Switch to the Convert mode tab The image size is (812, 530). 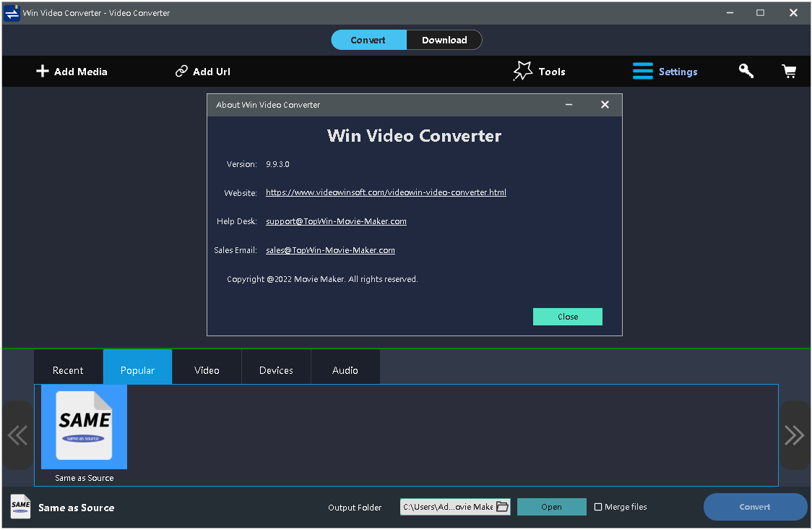(368, 40)
